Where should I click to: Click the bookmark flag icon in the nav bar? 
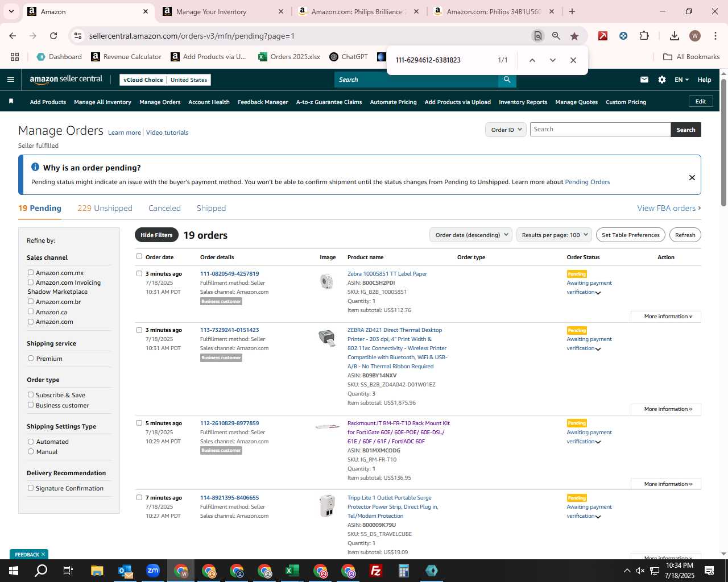click(x=11, y=101)
